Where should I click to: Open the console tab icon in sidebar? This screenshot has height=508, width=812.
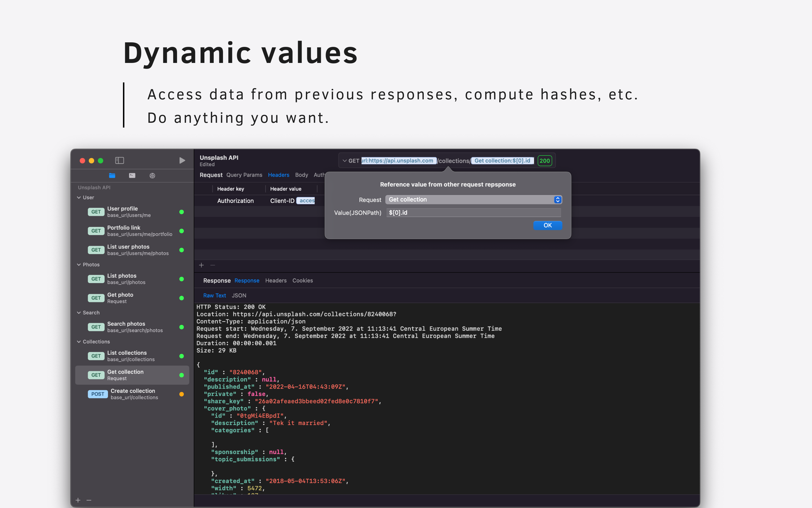pyautogui.click(x=132, y=175)
